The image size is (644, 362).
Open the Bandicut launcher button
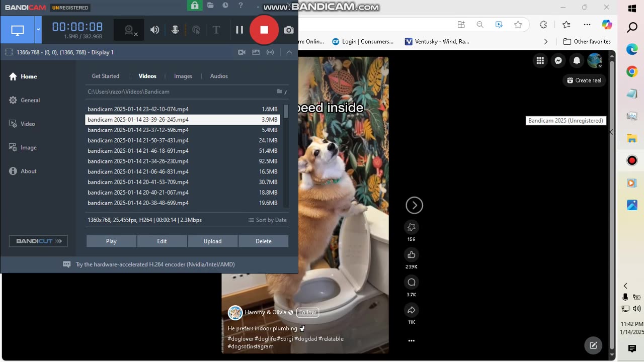[38, 241]
